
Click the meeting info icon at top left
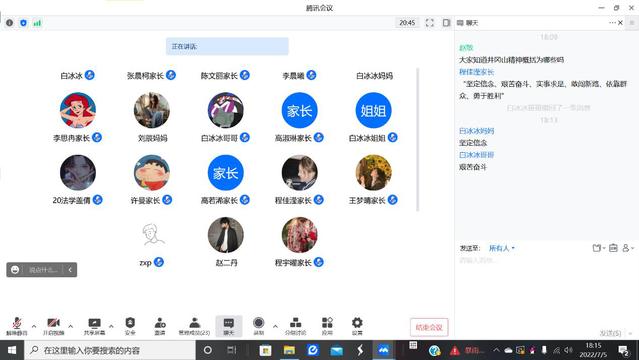click(9, 23)
